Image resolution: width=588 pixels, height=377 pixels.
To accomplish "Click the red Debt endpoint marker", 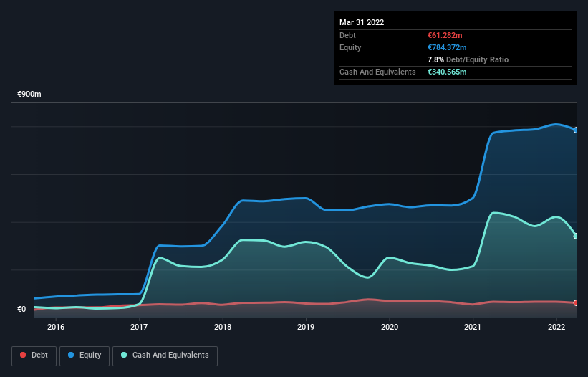I will click(x=576, y=302).
